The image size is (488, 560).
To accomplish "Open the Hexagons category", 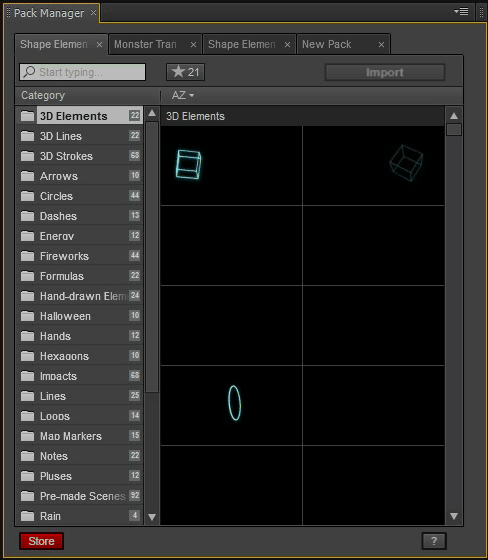I will [80, 356].
